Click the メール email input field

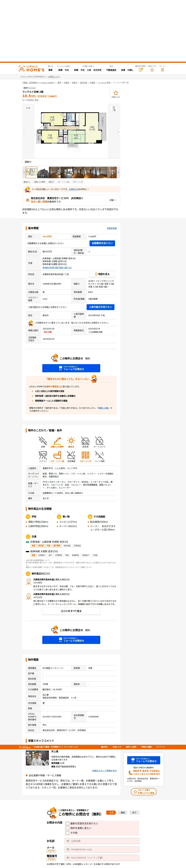click(x=102, y=849)
